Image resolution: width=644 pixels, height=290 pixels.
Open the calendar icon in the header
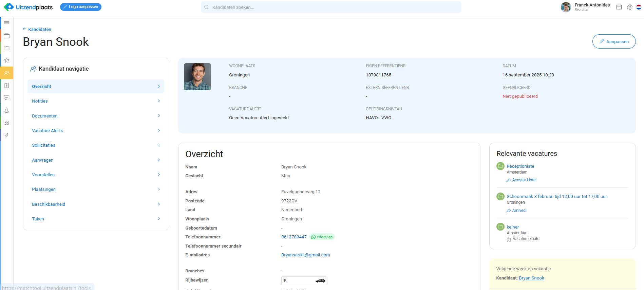coord(619,7)
